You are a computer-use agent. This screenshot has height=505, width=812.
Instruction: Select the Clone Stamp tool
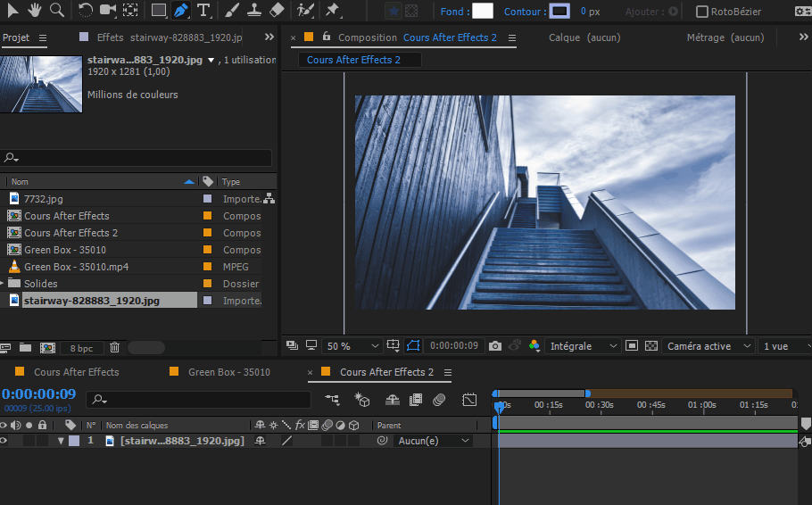pyautogui.click(x=254, y=10)
